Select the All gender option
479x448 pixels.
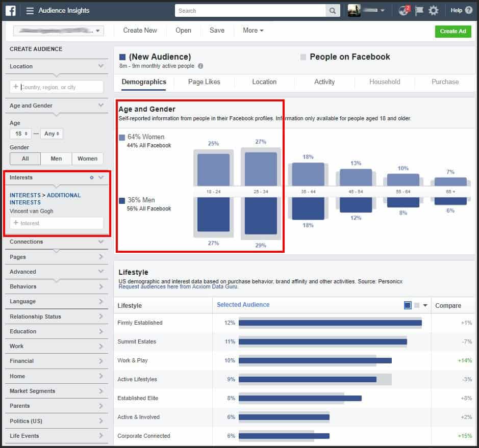[x=25, y=159]
